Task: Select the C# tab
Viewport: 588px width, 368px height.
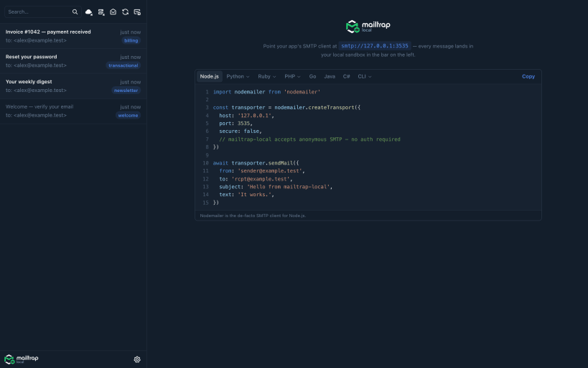Action: tap(346, 76)
